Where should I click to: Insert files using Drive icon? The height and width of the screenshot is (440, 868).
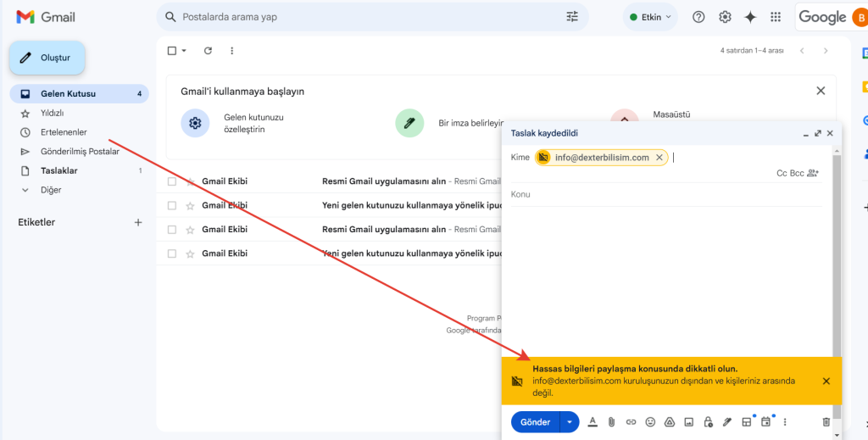click(670, 422)
